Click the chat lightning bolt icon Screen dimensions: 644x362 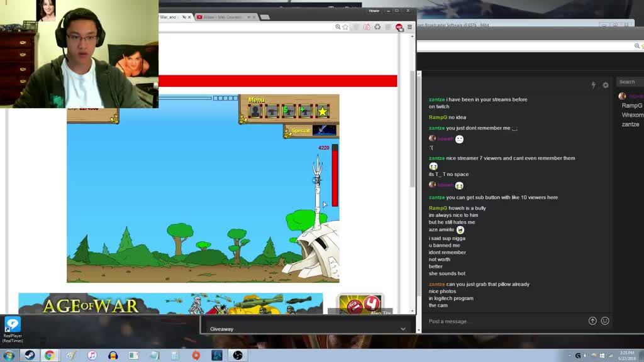[594, 85]
